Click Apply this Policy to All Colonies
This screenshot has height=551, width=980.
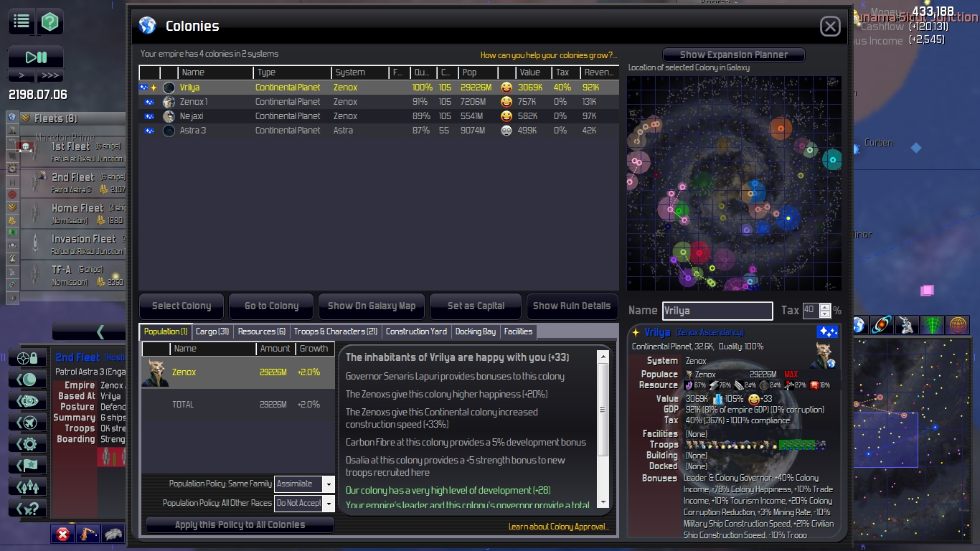click(240, 524)
